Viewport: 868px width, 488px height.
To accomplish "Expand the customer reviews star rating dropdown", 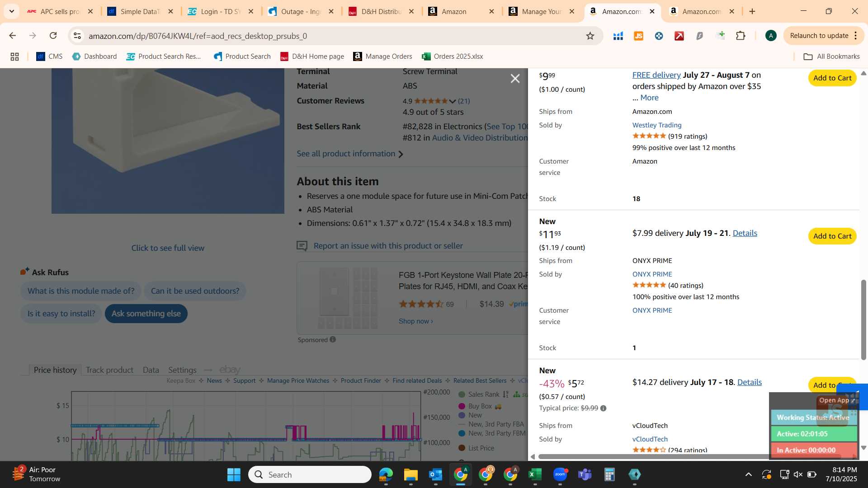I will 453,101.
